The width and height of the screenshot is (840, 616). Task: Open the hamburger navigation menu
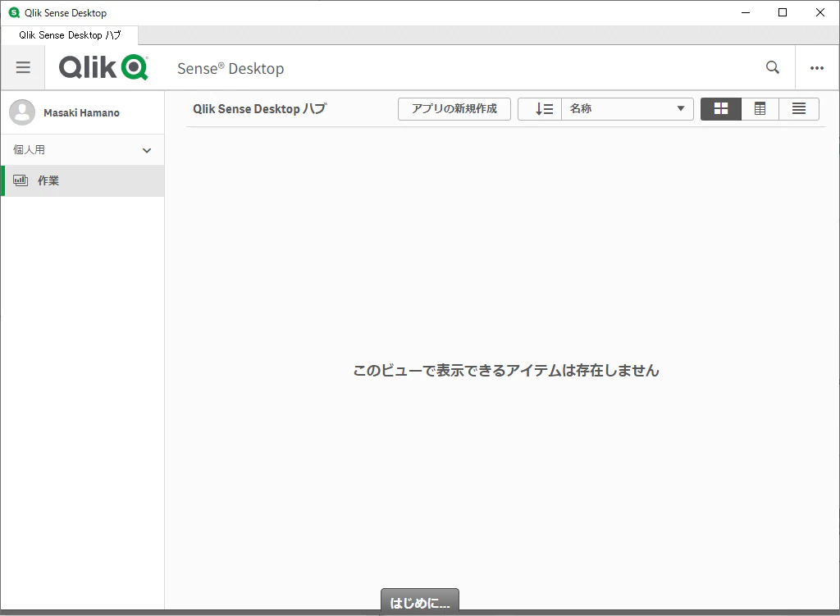23,67
